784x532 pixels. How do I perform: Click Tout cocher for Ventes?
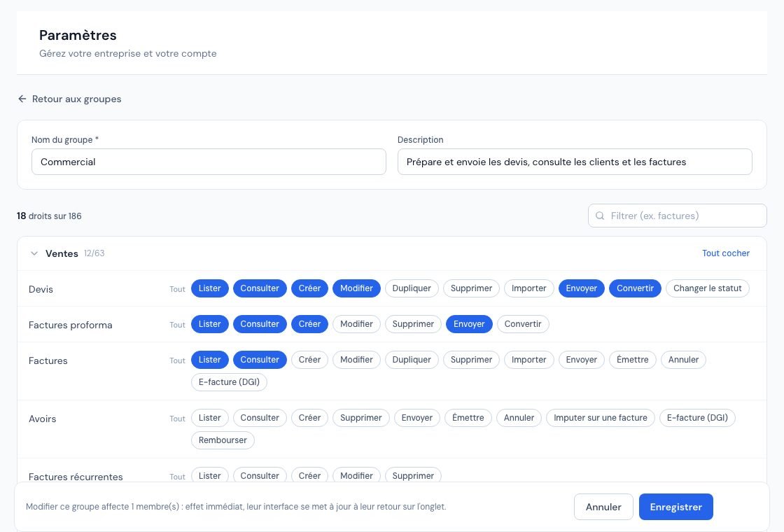coord(725,253)
